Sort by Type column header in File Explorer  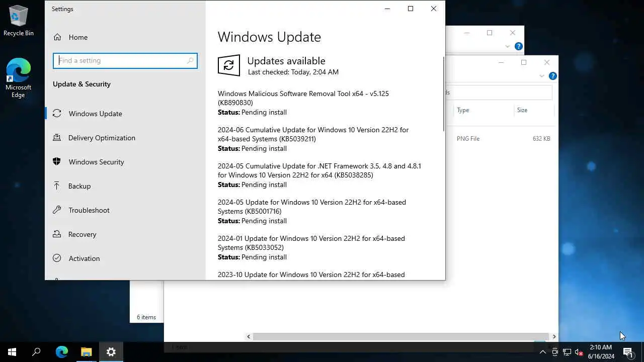[463, 110]
